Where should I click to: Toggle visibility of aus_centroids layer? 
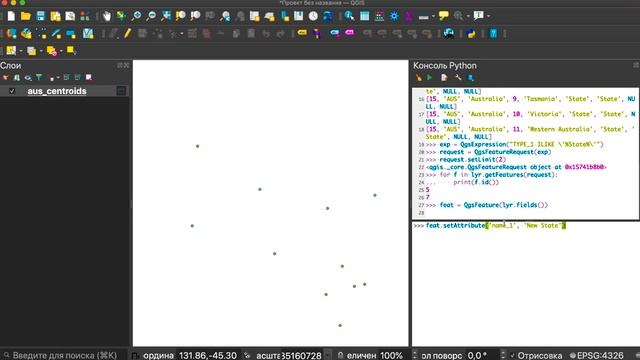12,91
